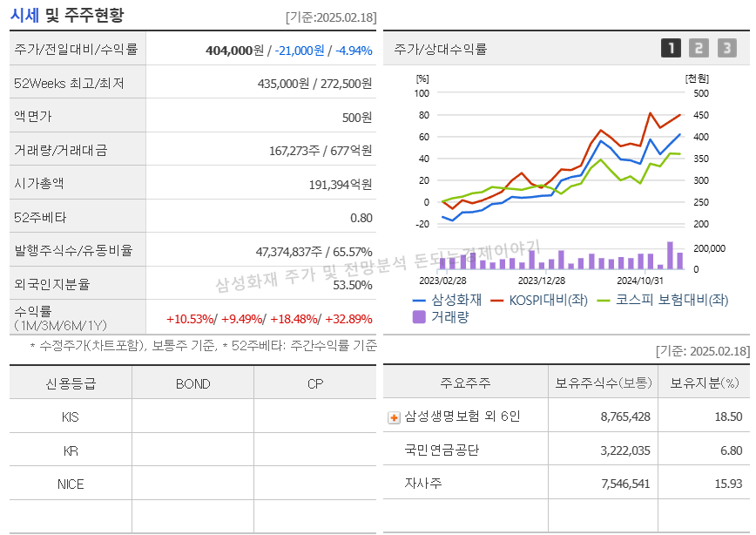Click the 발행주식수/유동비율 label
This screenshot has height=535, width=756.
pos(73,250)
